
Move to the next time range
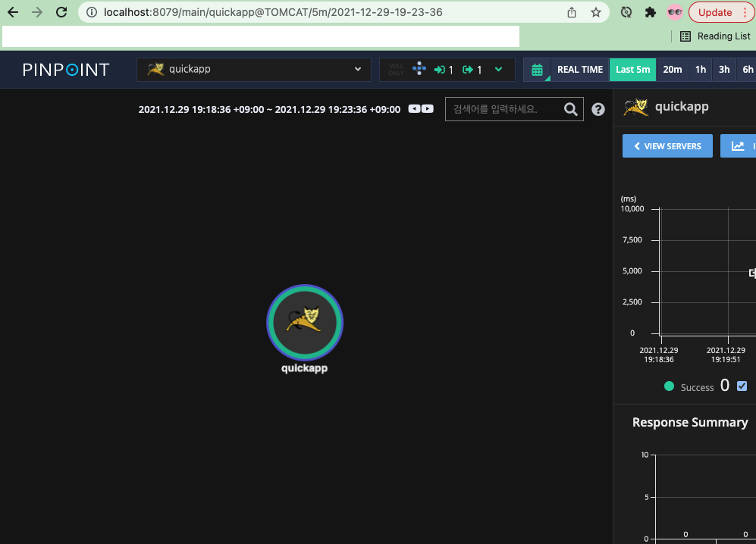pyautogui.click(x=428, y=109)
